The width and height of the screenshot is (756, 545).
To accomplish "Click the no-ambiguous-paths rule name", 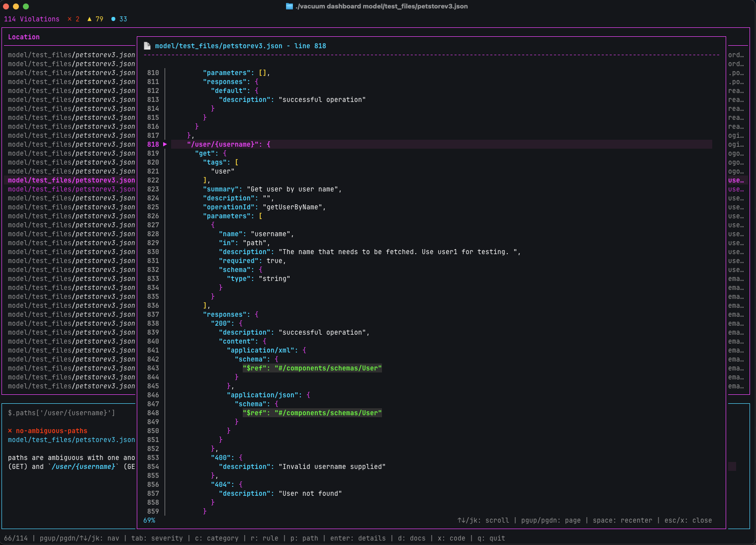I will (x=52, y=431).
